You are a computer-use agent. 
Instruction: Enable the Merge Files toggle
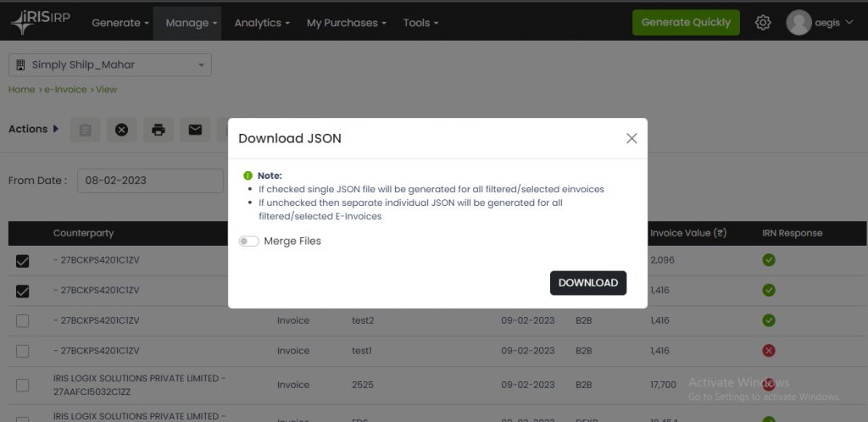coord(248,242)
